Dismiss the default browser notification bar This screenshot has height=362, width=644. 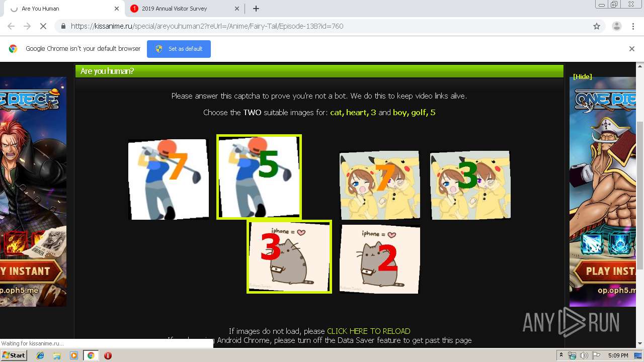631,49
